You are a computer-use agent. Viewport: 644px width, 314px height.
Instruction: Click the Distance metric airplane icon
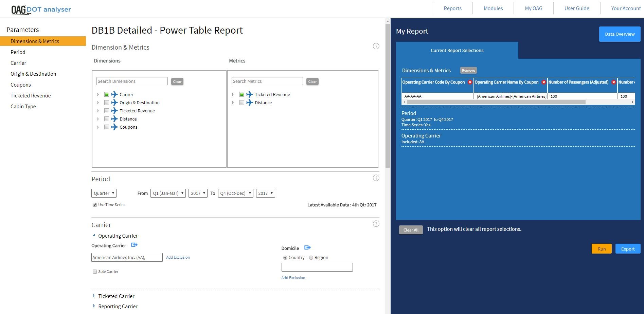tap(250, 103)
